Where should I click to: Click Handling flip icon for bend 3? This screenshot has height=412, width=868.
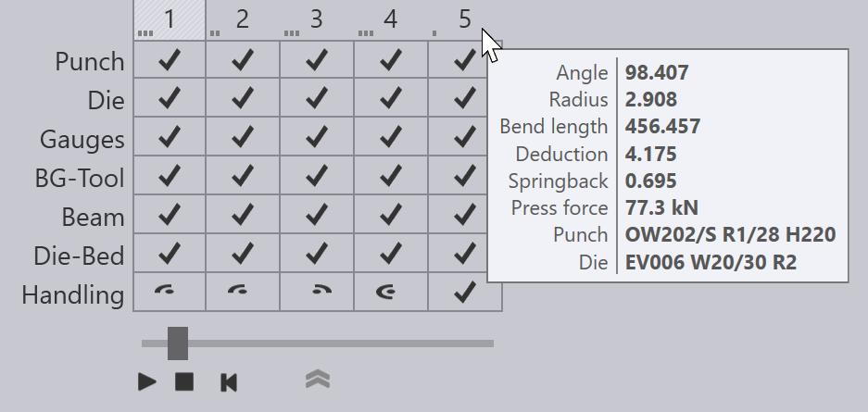(321, 289)
